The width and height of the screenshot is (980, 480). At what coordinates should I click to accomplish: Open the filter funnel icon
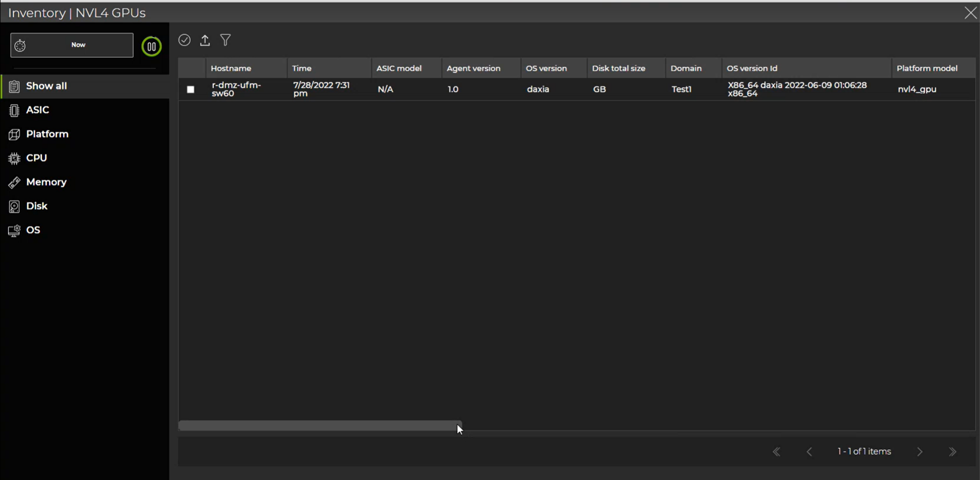(x=226, y=40)
